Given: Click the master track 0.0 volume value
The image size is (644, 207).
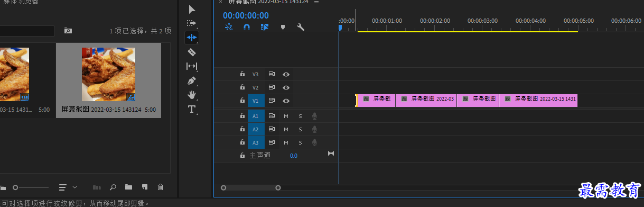Looking at the screenshot, I should (x=293, y=156).
